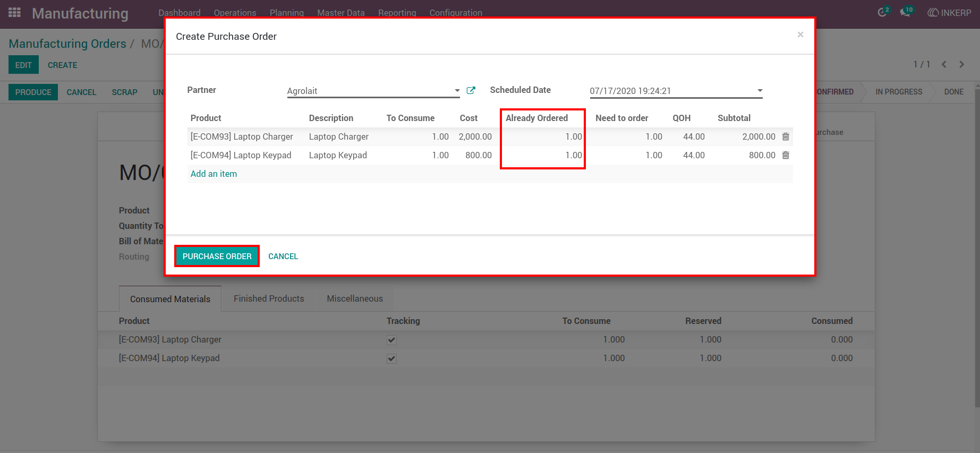Delete the Laptop Keypad line trash icon
The image size is (980, 453).
[x=786, y=155]
